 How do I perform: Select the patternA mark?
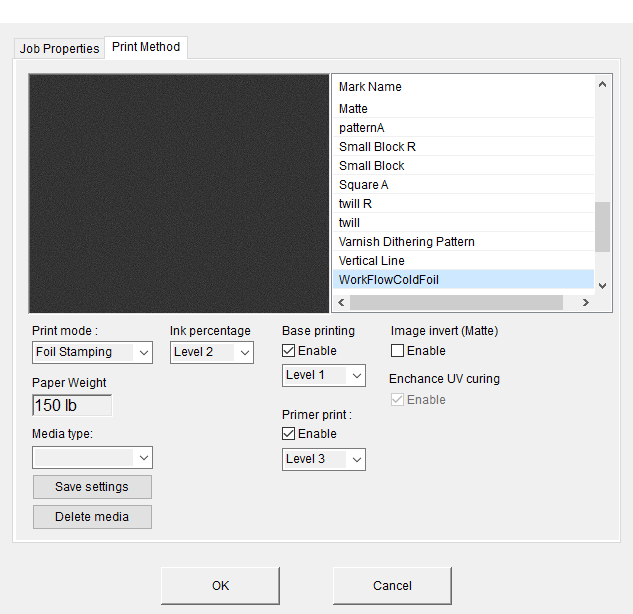click(x=463, y=128)
